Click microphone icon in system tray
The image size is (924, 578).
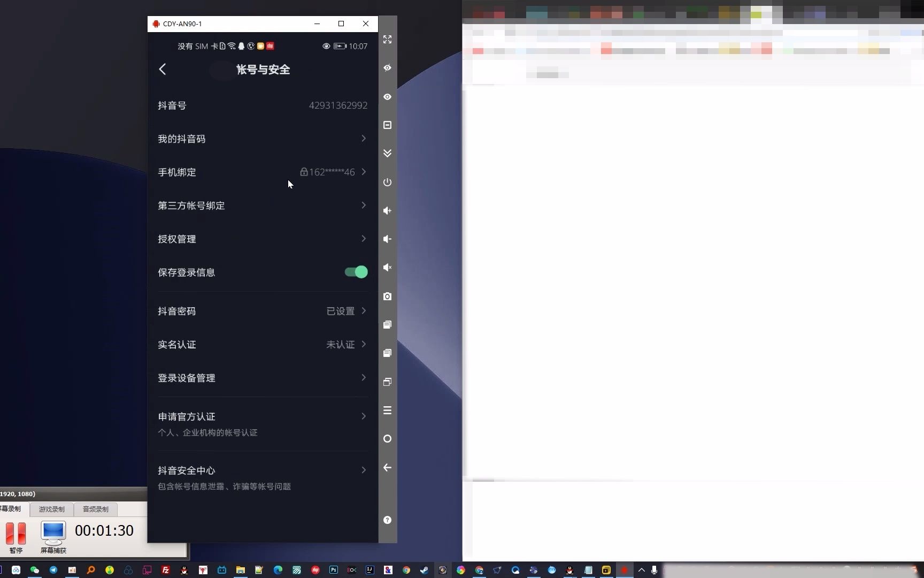pos(654,570)
